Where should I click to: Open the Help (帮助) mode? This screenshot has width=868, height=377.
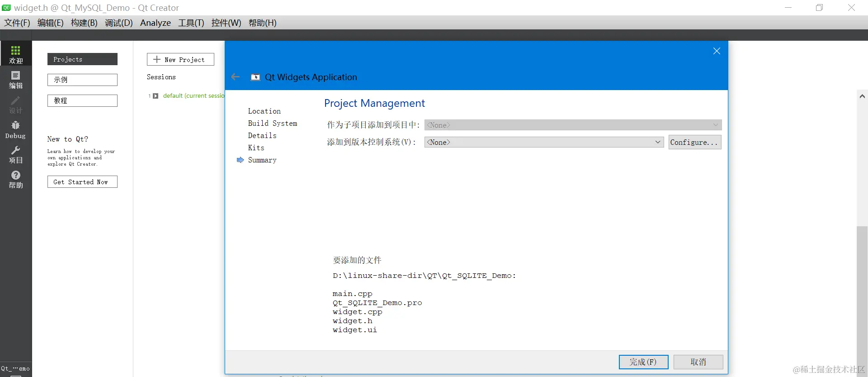pyautogui.click(x=16, y=179)
